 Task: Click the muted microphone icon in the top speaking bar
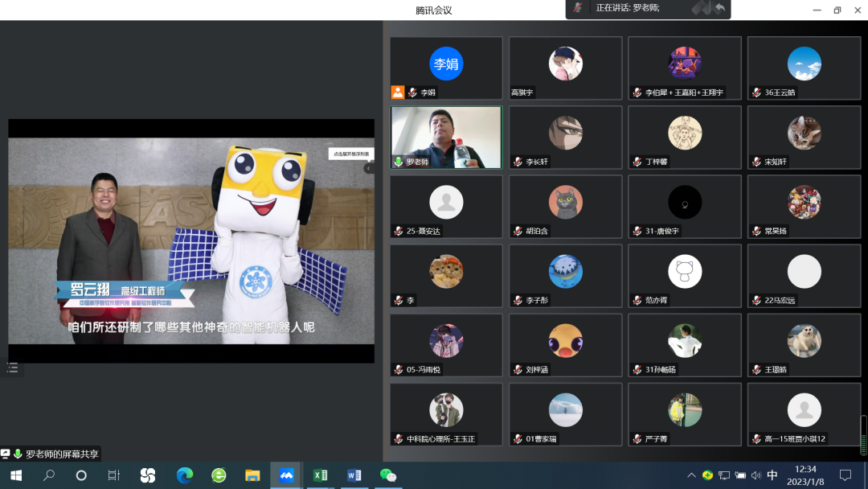pyautogui.click(x=578, y=8)
